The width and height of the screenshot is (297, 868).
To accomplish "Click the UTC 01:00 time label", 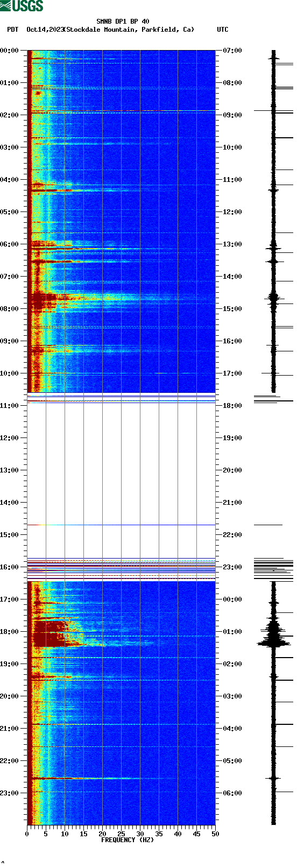I will click(x=232, y=632).
